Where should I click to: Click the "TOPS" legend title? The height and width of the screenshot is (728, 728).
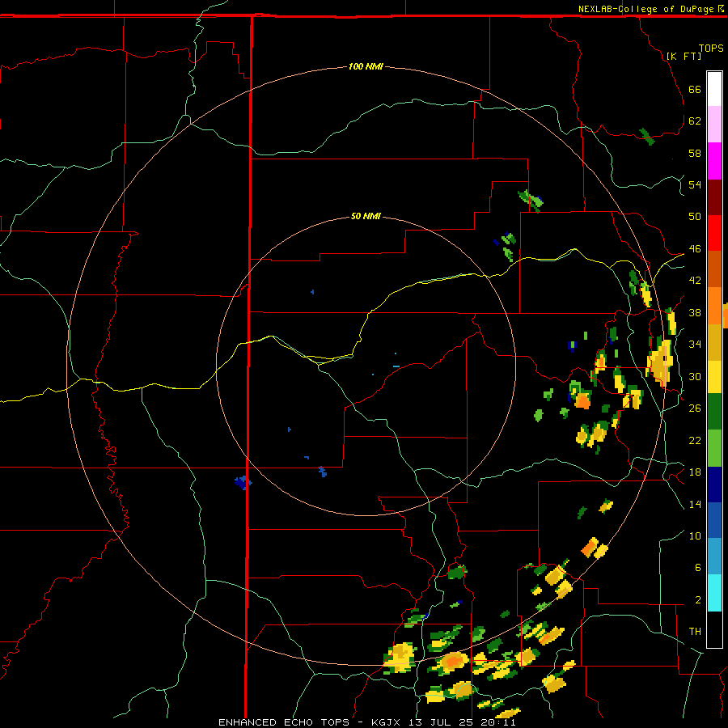click(711, 49)
